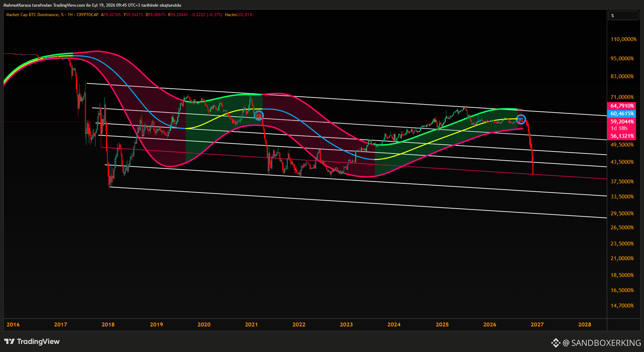Image resolution: width=644 pixels, height=352 pixels.
Task: Open the 1H timeframe label in the legend
Action: tap(70, 15)
